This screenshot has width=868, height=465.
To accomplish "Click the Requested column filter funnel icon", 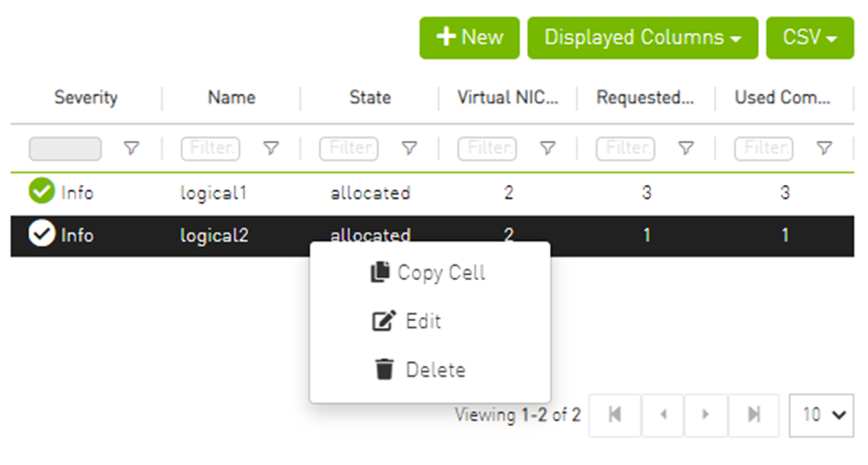I will (x=686, y=148).
